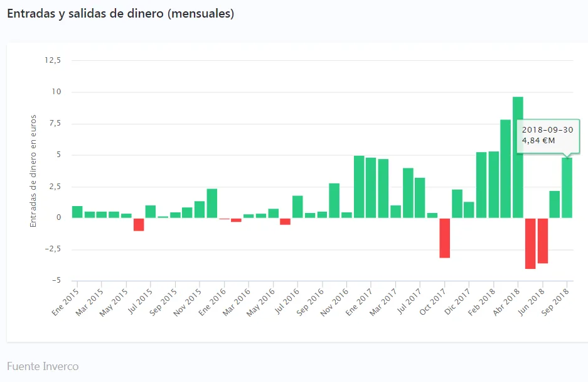The width and height of the screenshot is (588, 382).
Task: Click the vertical "Entradas de dinero en euros" label
Action: [33, 171]
